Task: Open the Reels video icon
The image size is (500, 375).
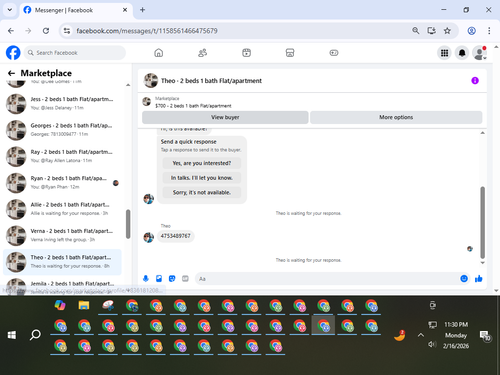Action: coord(246,53)
